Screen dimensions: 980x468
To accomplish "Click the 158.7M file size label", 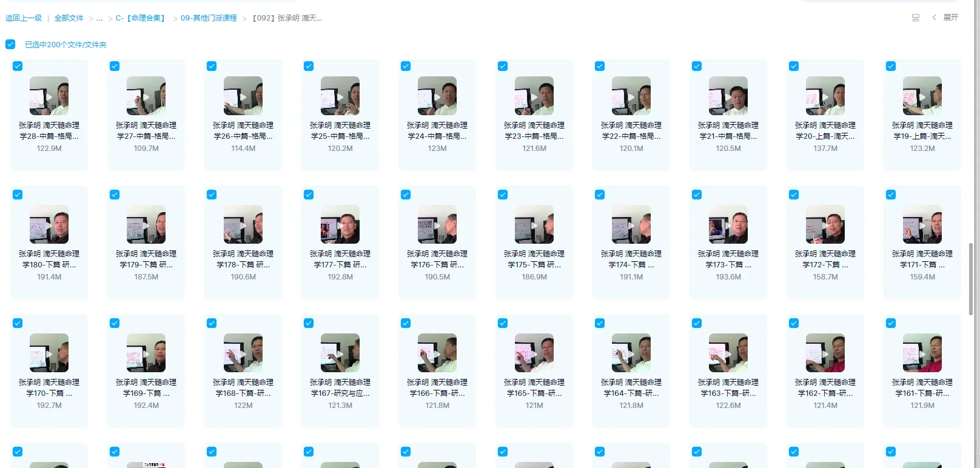I will [825, 277].
